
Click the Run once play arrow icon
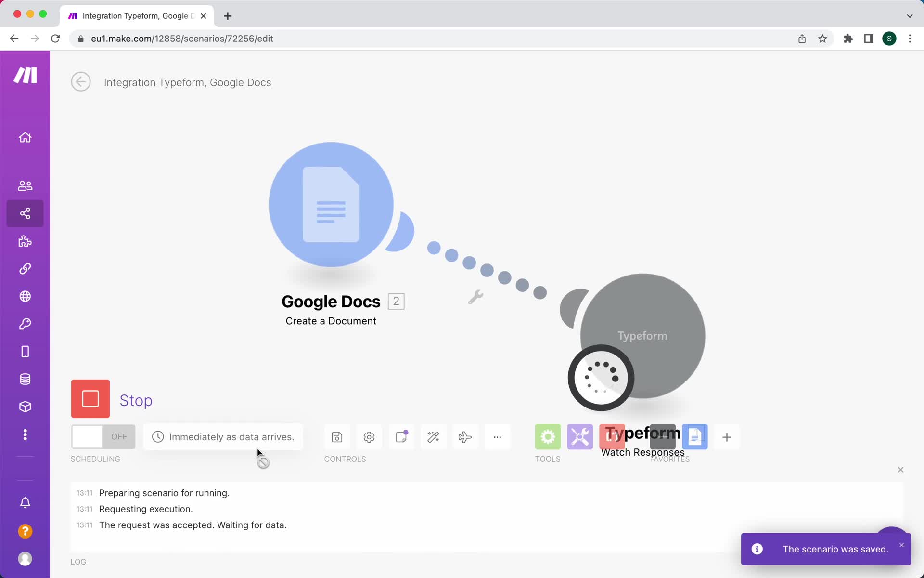coord(90,398)
